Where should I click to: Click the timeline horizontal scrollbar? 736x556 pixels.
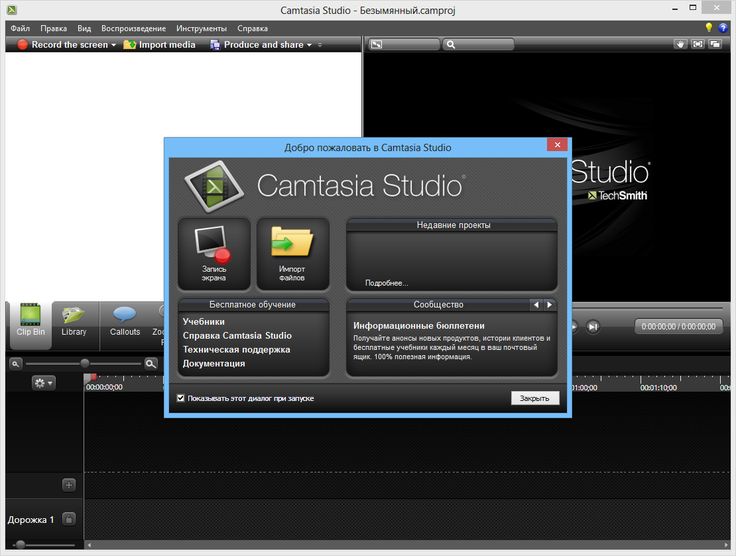(x=407, y=545)
